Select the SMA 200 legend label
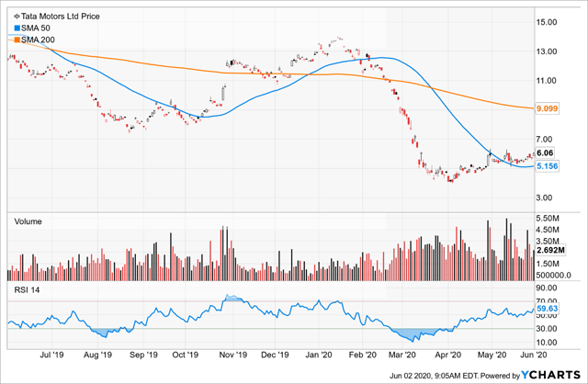The image size is (588, 384). (38, 40)
